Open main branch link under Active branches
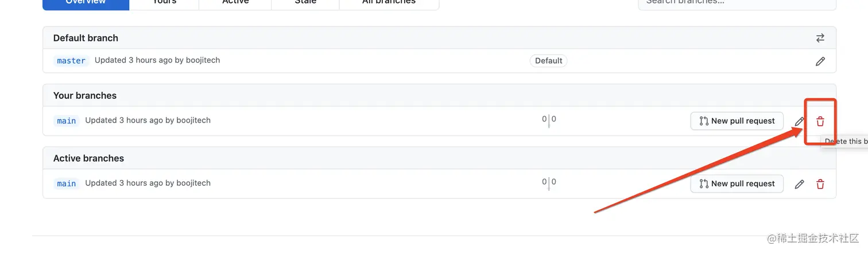The height and width of the screenshot is (253, 868). pos(67,183)
